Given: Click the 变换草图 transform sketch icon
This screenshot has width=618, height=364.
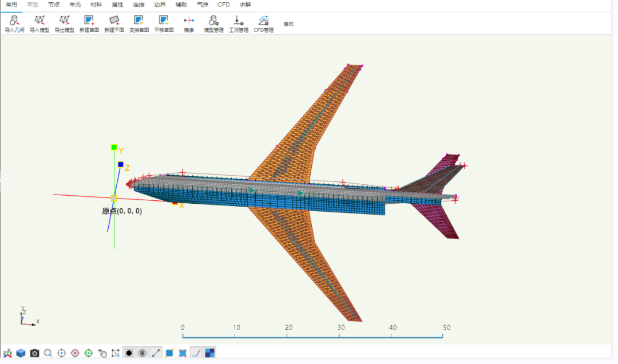Looking at the screenshot, I should (x=138, y=23).
